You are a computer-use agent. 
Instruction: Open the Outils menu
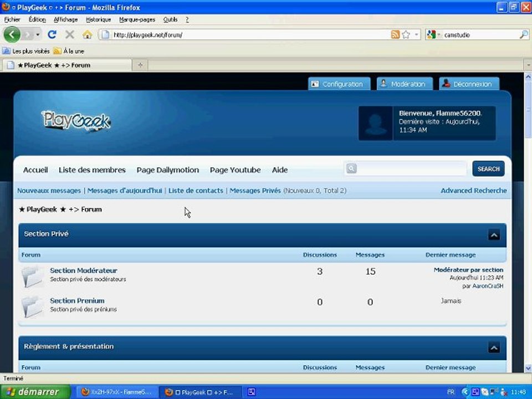click(170, 20)
